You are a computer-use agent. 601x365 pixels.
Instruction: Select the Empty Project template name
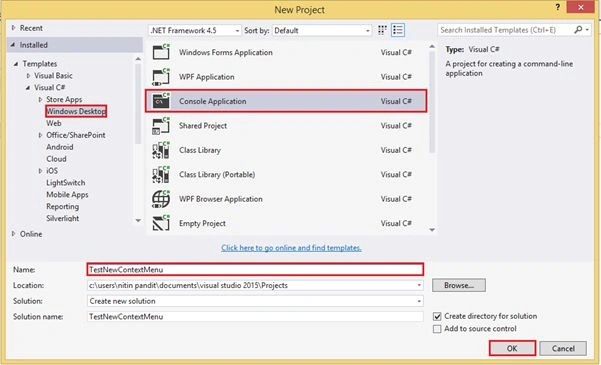point(202,223)
